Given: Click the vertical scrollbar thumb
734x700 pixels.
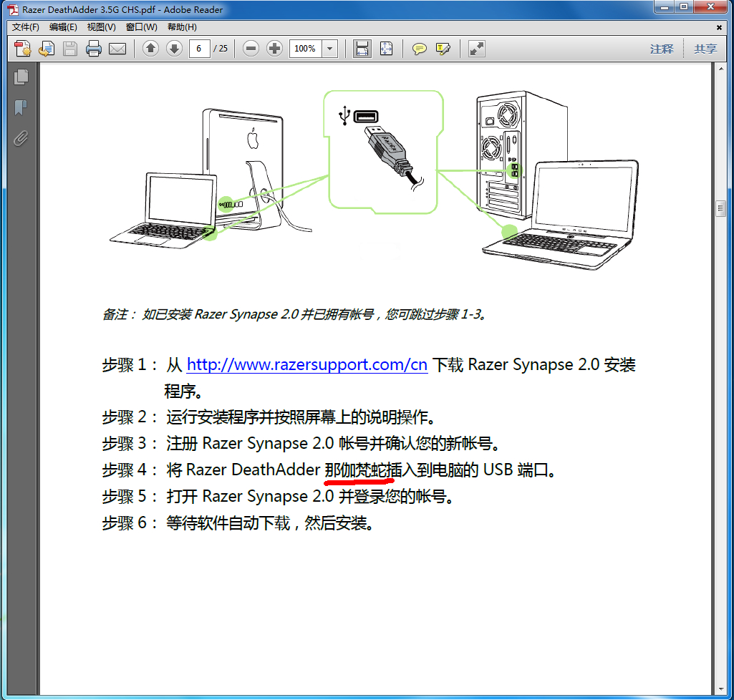Looking at the screenshot, I should point(720,208).
